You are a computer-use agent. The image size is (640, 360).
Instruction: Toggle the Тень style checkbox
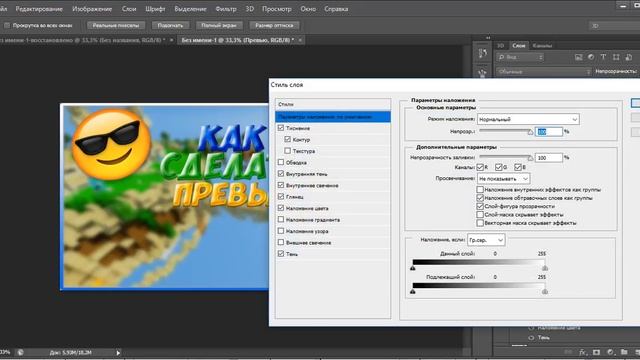(x=281, y=253)
